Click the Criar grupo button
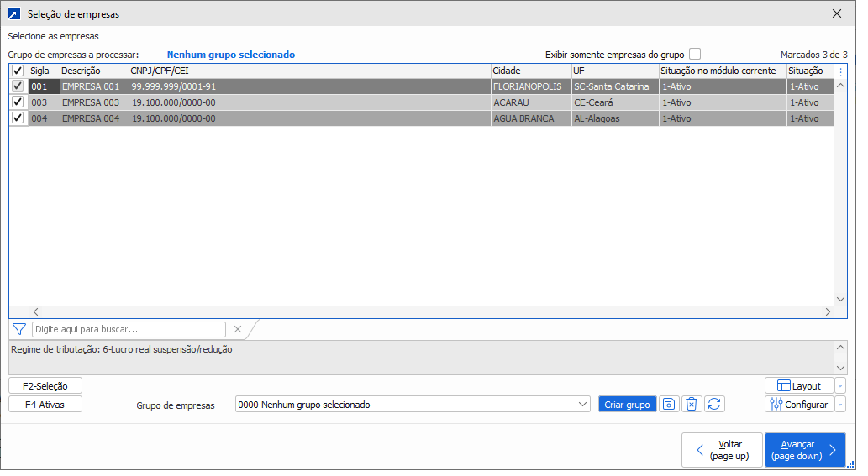 pos(628,404)
